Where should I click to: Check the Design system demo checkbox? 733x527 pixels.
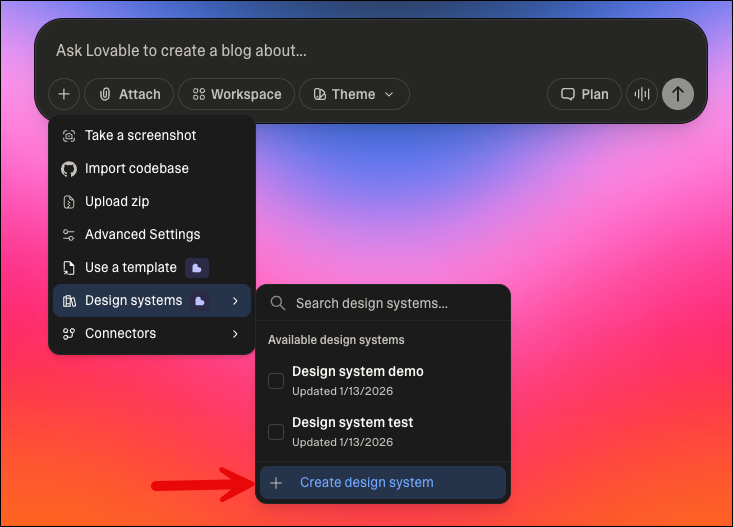(276, 381)
